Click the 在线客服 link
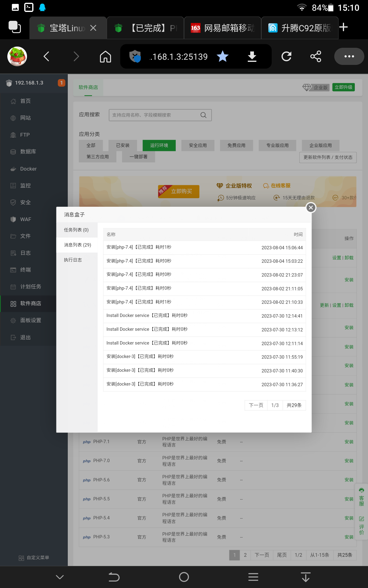The height and width of the screenshot is (588, 368). 277,186
